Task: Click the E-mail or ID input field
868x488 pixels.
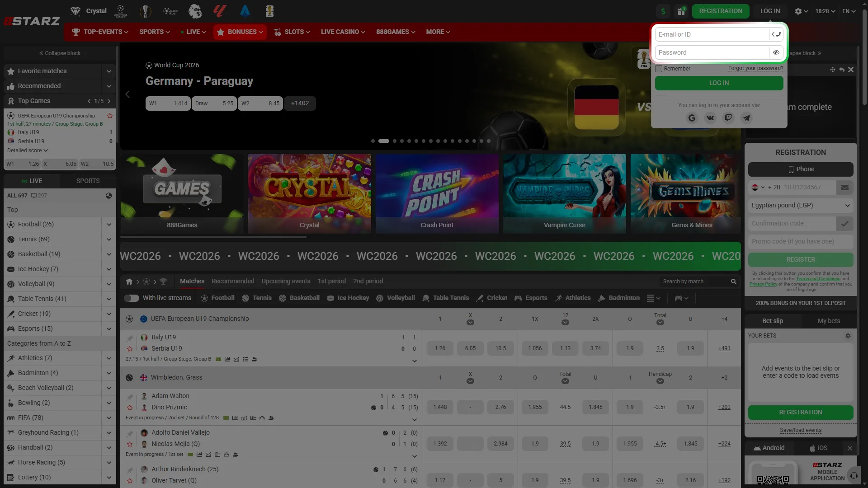Action: pos(712,34)
